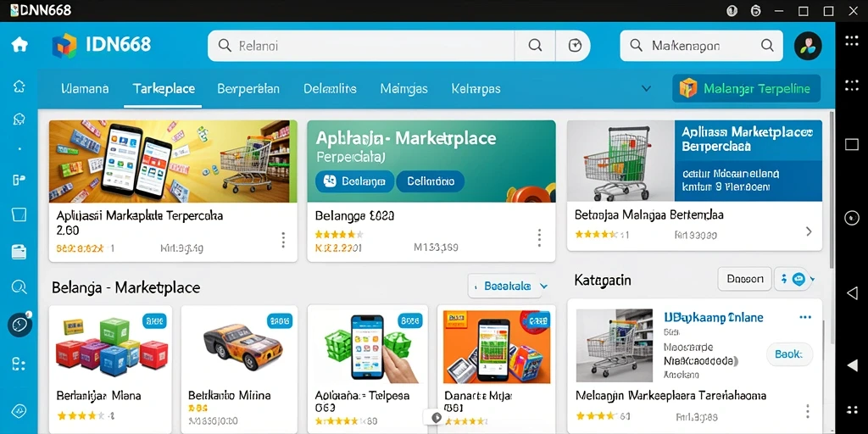Click the compass icon beside main search

576,46
